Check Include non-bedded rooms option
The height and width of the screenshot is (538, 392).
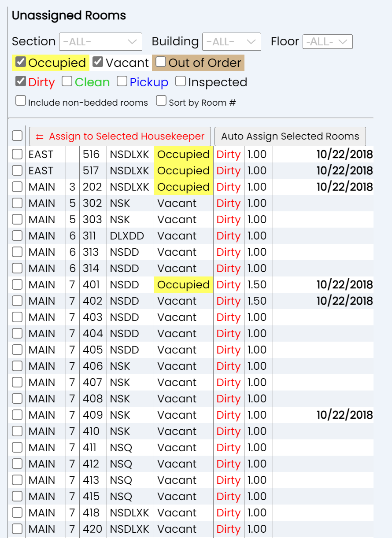(21, 101)
